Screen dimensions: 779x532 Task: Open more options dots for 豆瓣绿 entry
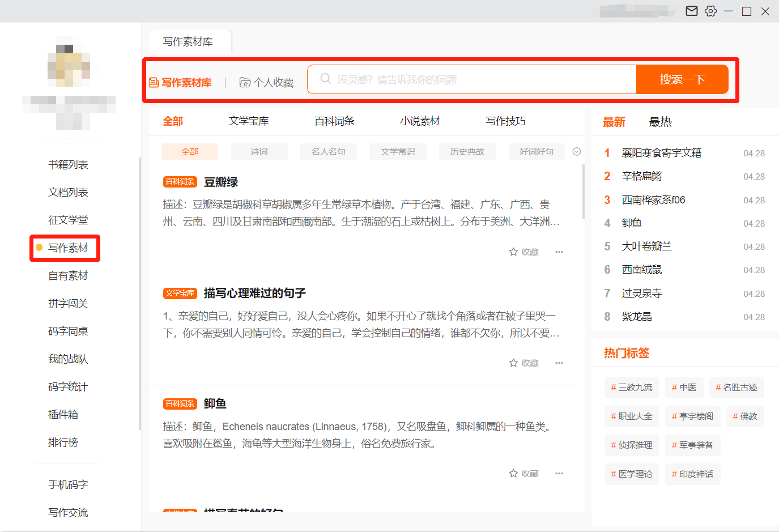(559, 252)
